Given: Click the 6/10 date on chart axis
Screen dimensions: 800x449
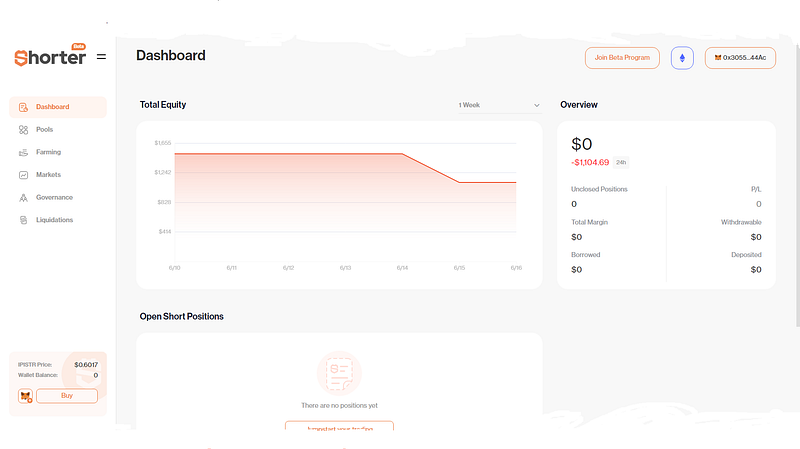Looking at the screenshot, I should (174, 268).
